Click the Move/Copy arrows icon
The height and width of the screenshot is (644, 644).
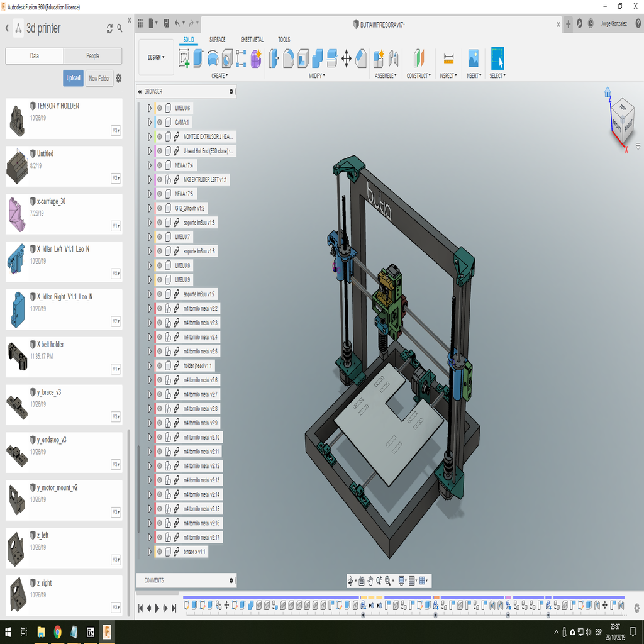[346, 59]
